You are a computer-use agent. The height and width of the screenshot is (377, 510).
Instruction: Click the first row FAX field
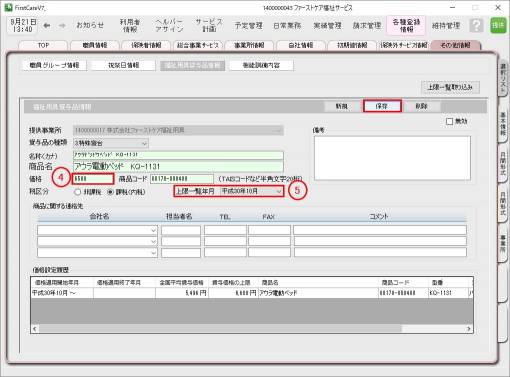(269, 230)
